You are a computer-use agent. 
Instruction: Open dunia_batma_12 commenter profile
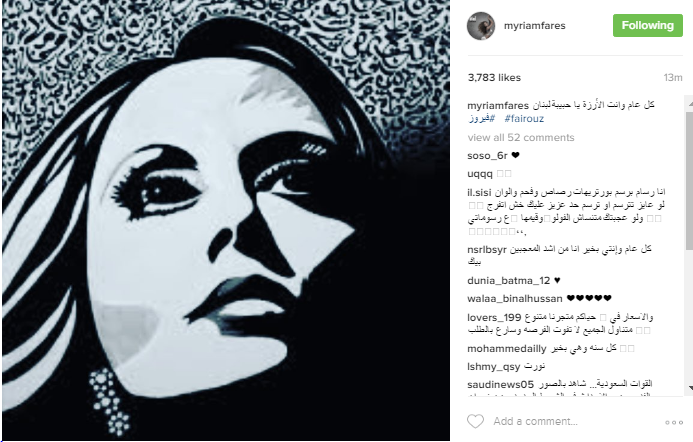click(x=509, y=281)
